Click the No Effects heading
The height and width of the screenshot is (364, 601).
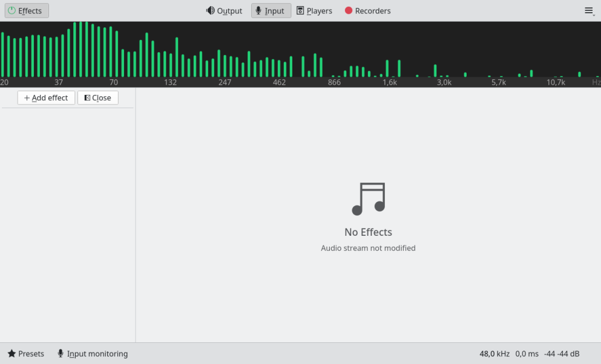coord(369,232)
